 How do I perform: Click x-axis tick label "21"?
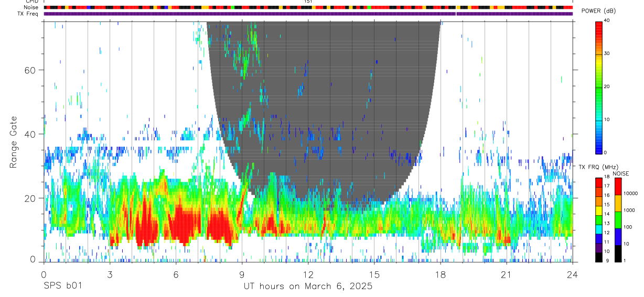point(507,274)
